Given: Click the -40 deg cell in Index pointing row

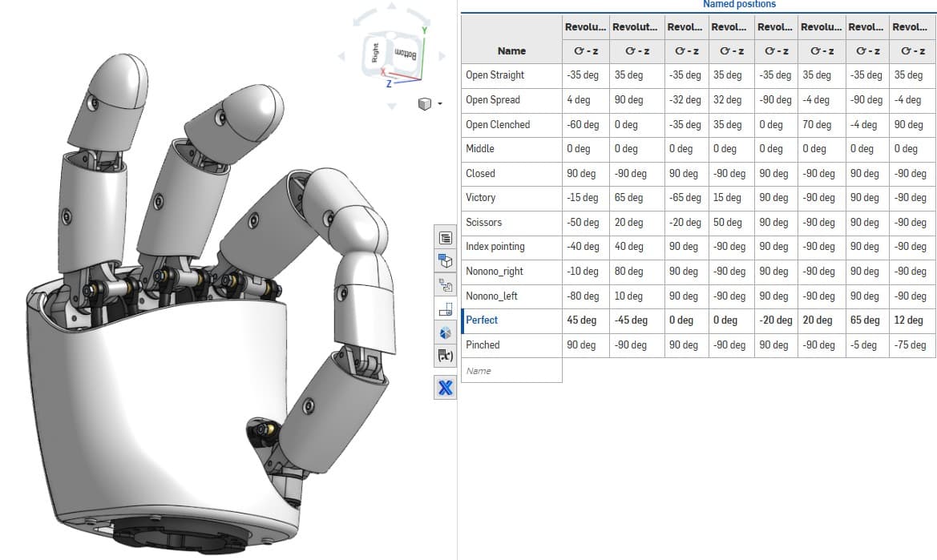Looking at the screenshot, I should coord(586,247).
